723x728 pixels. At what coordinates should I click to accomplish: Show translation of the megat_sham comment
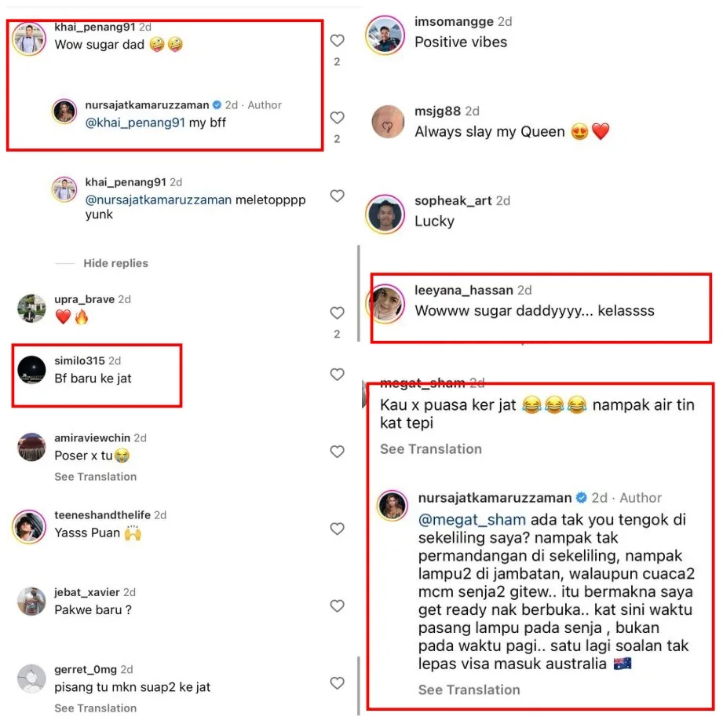(431, 449)
